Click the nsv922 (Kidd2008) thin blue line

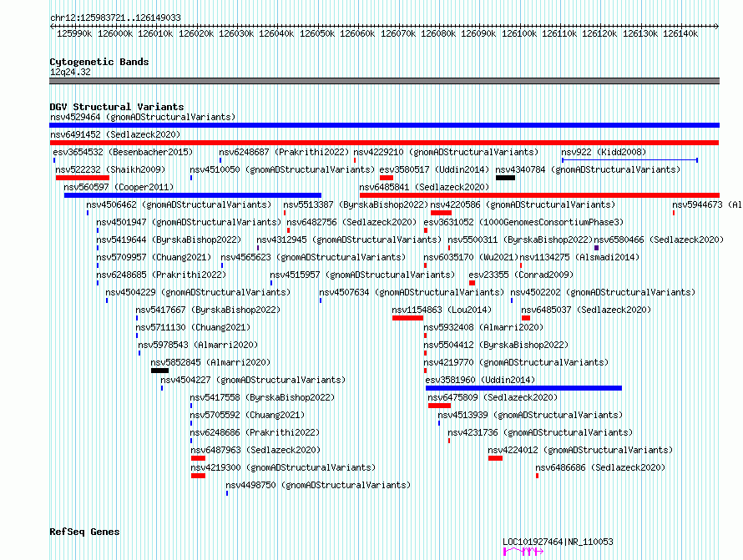click(x=629, y=160)
